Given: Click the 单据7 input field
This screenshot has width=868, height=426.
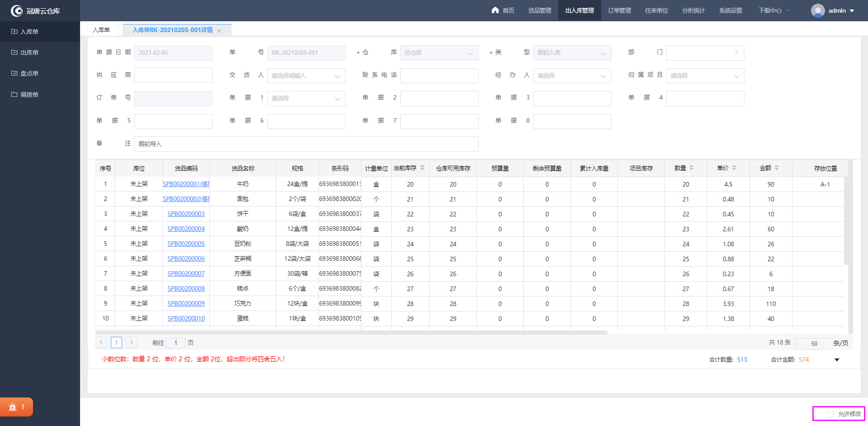Looking at the screenshot, I should pos(439,121).
